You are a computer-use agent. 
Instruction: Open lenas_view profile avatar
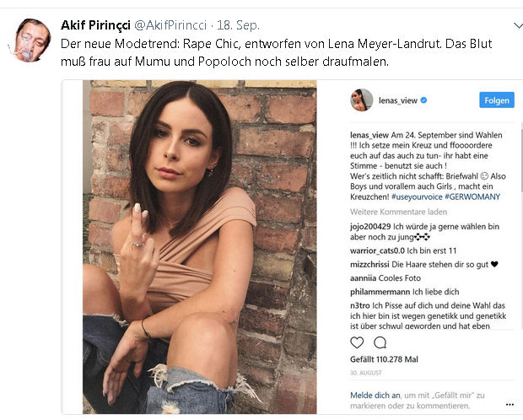pyautogui.click(x=362, y=100)
